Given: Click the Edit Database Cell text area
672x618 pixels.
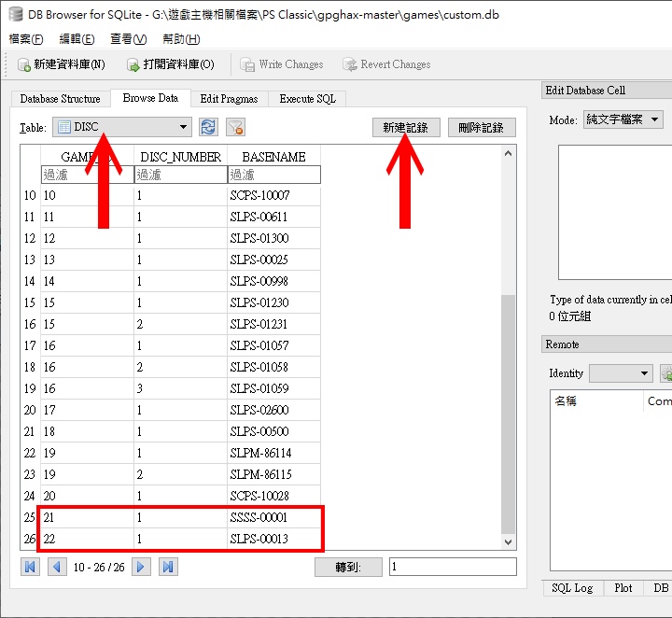Looking at the screenshot, I should 615,212.
